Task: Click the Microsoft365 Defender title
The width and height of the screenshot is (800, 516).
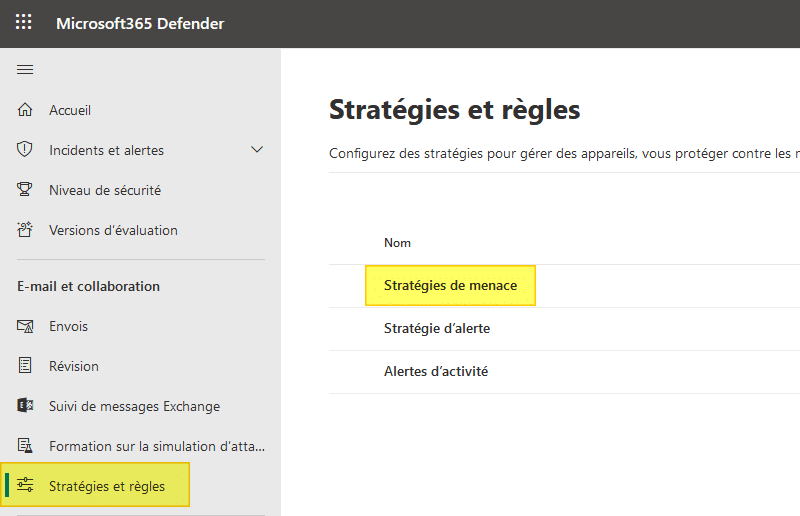Action: (140, 23)
